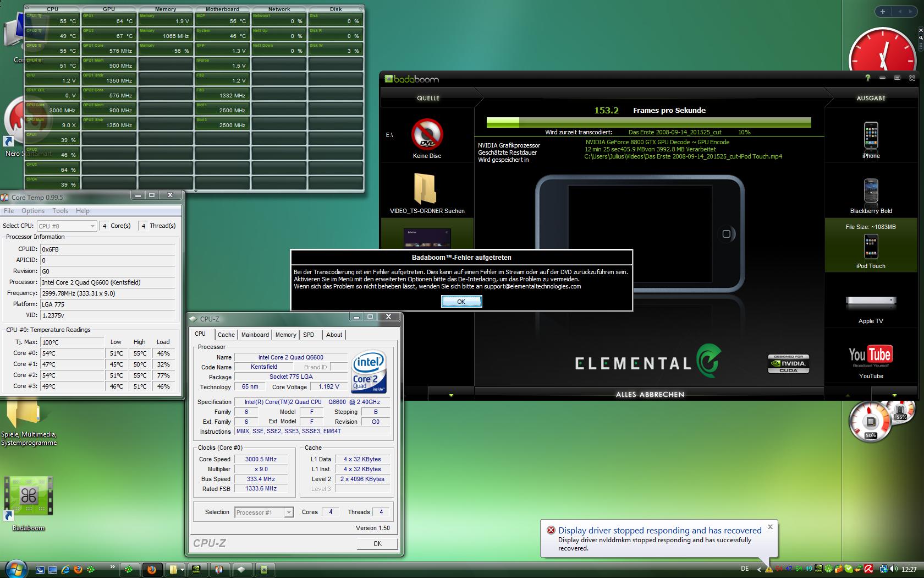Click the Motherboard column header in monitoring panel
This screenshot has width=924, height=578.
222,9
